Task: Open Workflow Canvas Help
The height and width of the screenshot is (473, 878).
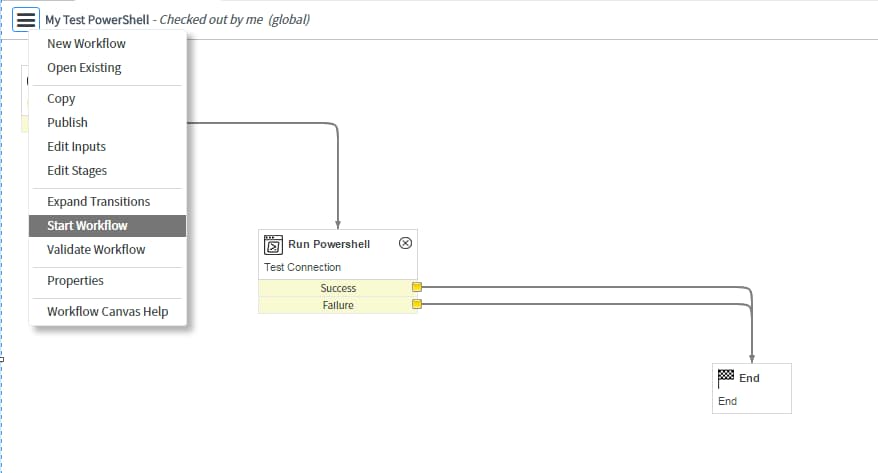Action: [107, 311]
